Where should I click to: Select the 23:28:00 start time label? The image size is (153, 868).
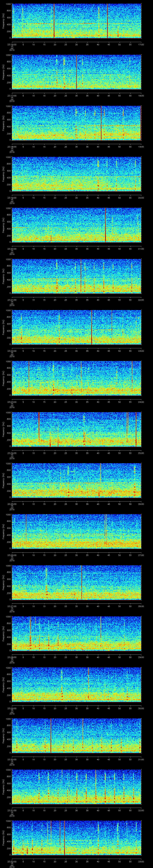pos(12,657)
